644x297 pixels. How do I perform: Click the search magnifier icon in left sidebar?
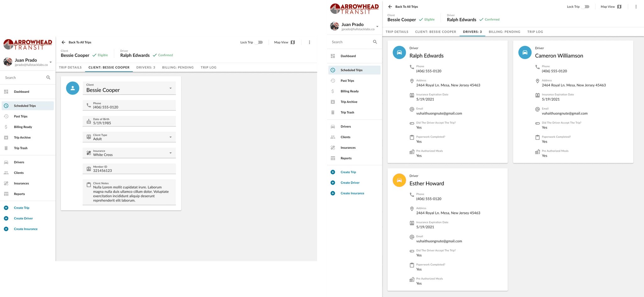pyautogui.click(x=48, y=78)
